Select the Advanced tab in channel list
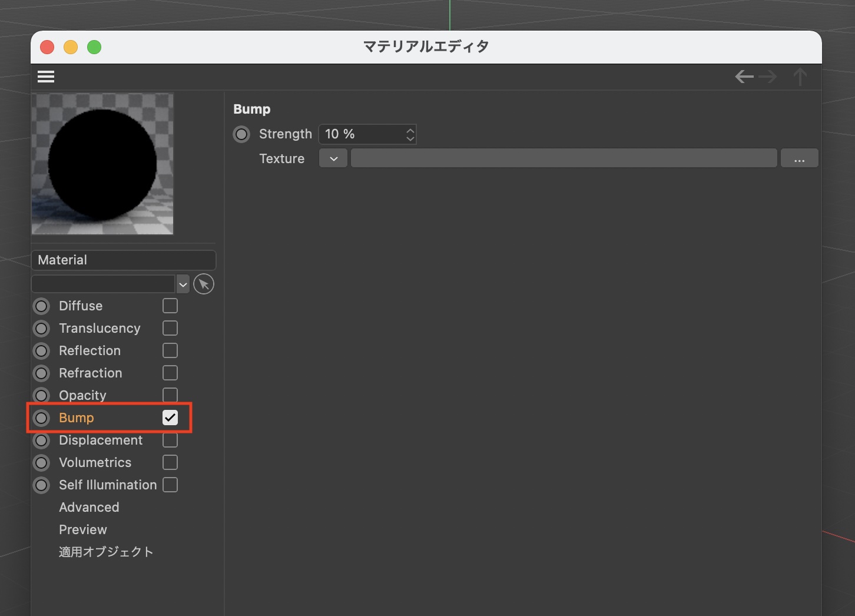The height and width of the screenshot is (616, 855). pos(89,507)
